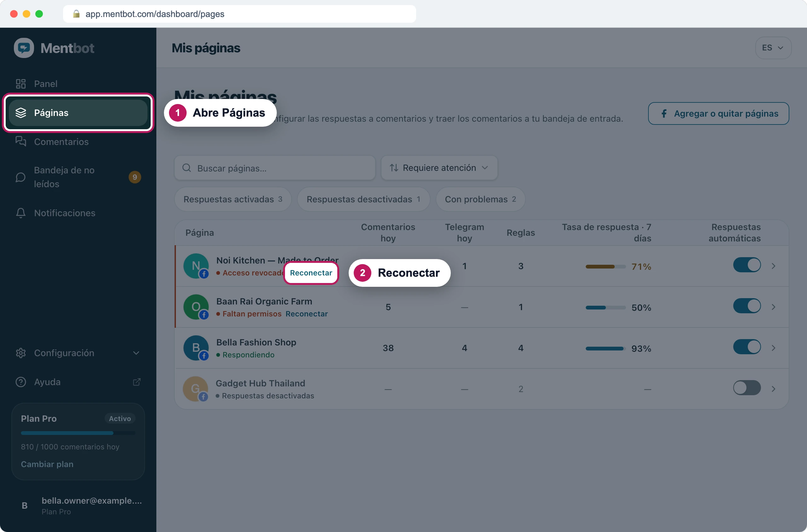Screen dimensions: 807x532
Task: Click the Plan Pro usage progress bar
Action: pyautogui.click(x=78, y=433)
